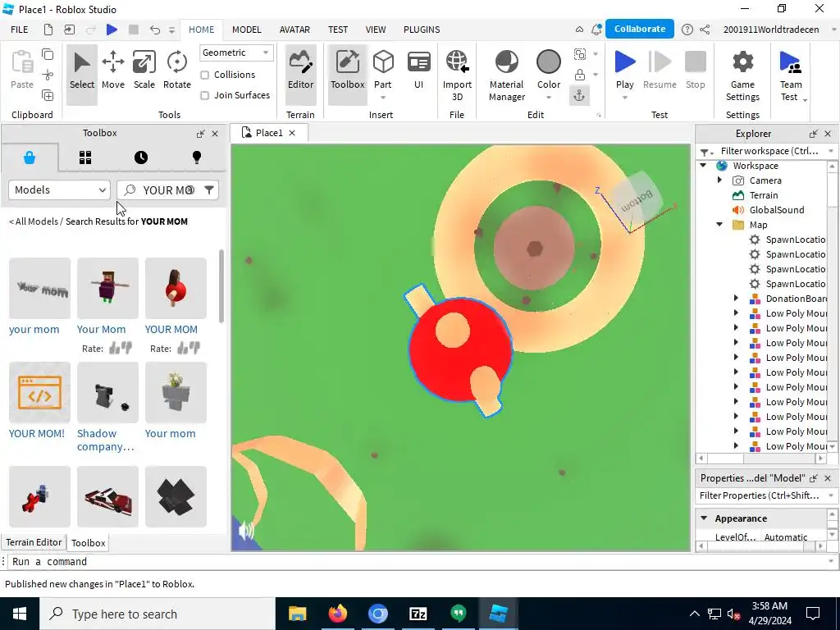Enable the Join Surfaces checkbox
The width and height of the screenshot is (840, 630).
(x=204, y=95)
